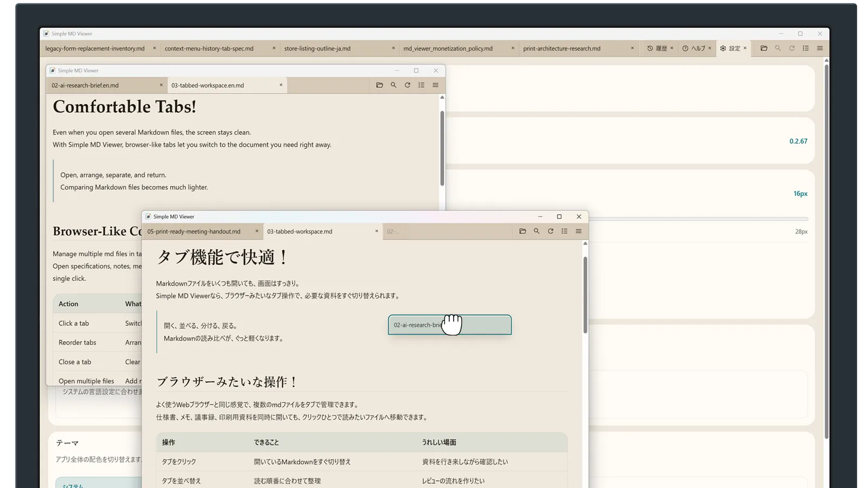This screenshot has height=488, width=868.
Task: Click search icon in main background window
Action: tap(778, 48)
